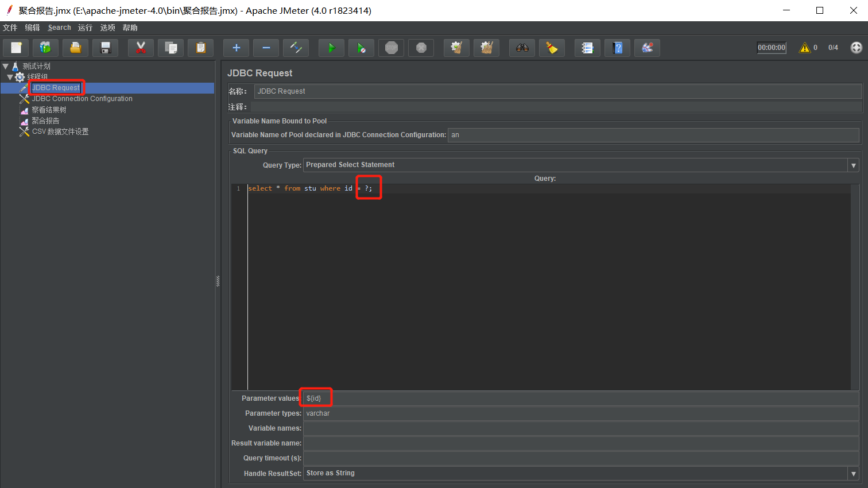This screenshot has width=868, height=488.
Task: Click the Copy icon
Action: tap(170, 48)
